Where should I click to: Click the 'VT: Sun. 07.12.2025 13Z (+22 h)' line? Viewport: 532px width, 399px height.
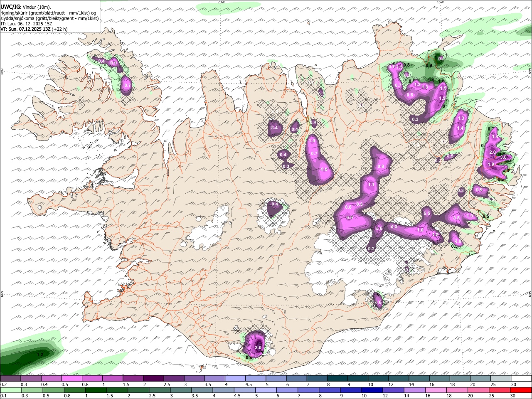(x=34, y=29)
